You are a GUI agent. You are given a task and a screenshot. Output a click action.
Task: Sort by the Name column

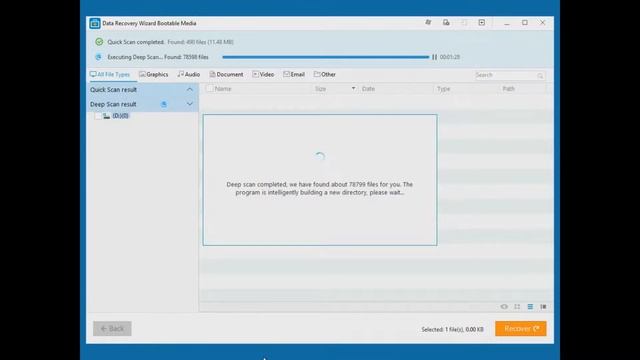223,89
